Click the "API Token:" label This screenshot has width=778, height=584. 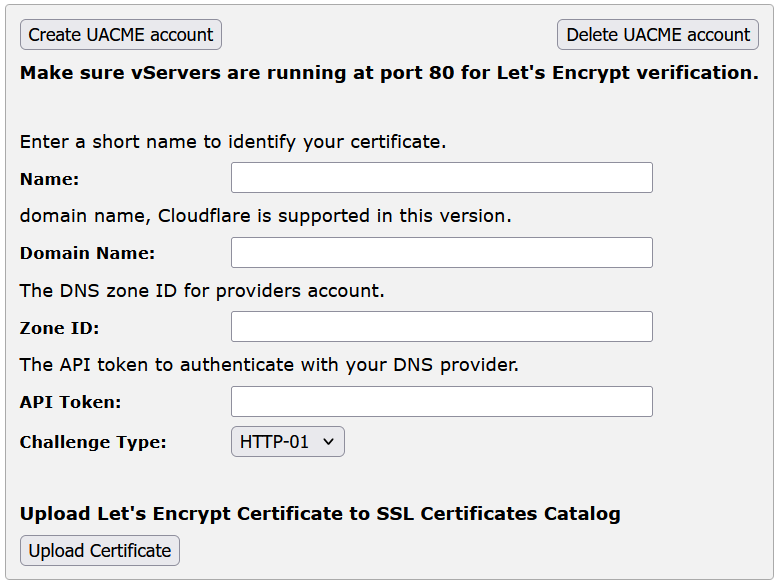70,402
